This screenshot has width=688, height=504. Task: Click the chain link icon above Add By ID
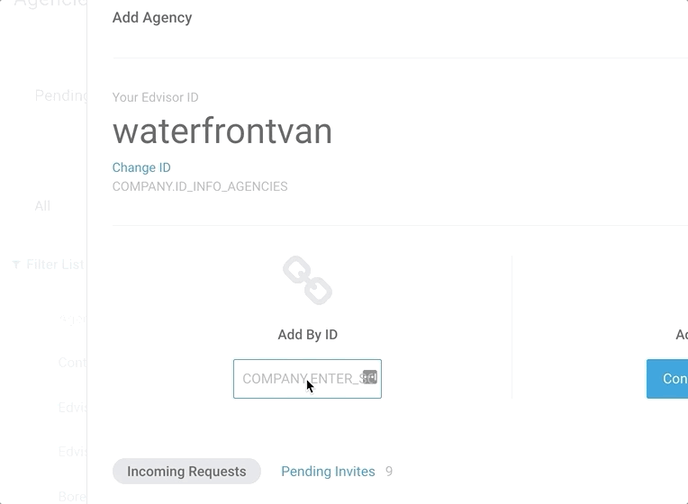point(308,280)
